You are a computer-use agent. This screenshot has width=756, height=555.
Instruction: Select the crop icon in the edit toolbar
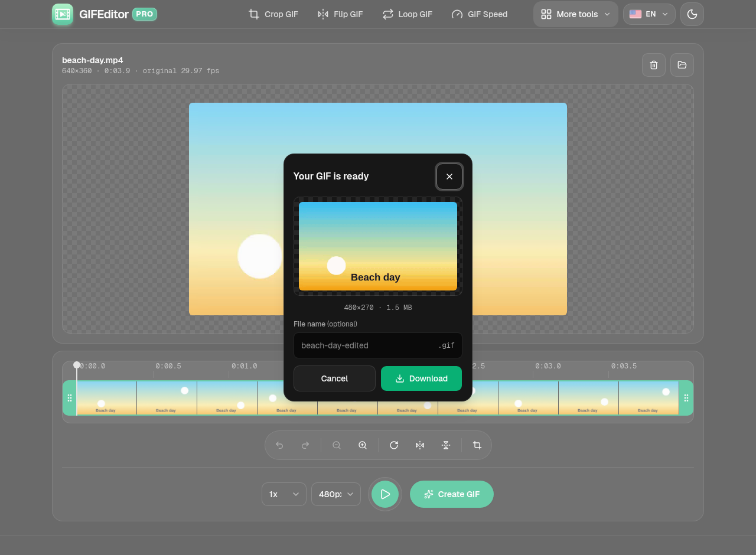(x=477, y=445)
